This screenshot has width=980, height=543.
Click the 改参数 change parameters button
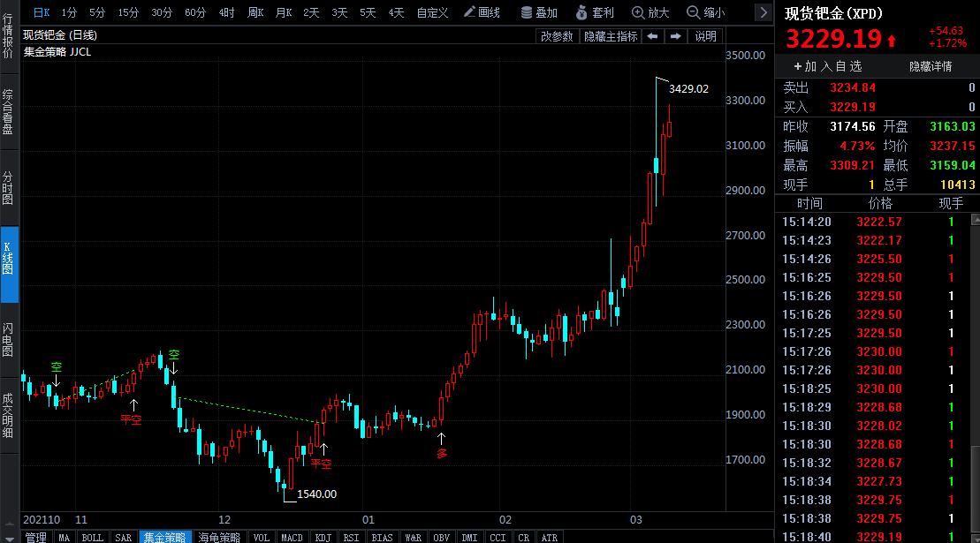click(x=556, y=36)
